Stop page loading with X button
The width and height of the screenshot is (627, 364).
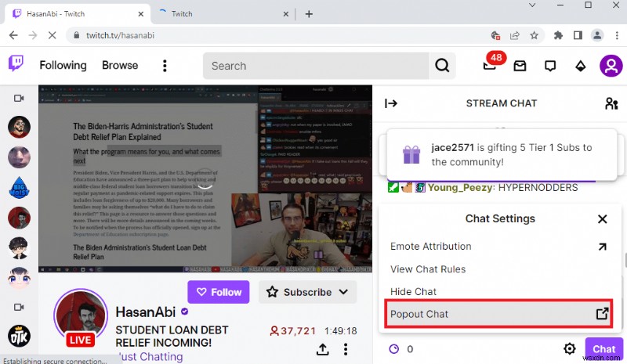point(52,35)
